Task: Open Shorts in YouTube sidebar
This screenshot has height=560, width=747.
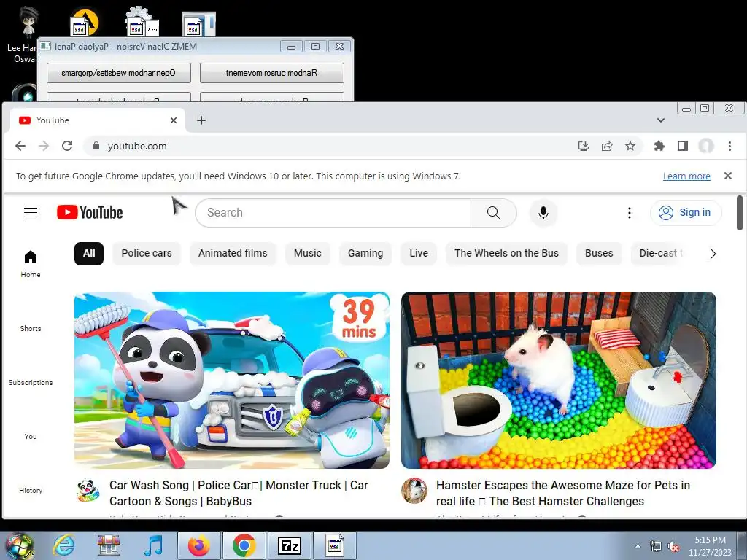Action: [x=31, y=328]
